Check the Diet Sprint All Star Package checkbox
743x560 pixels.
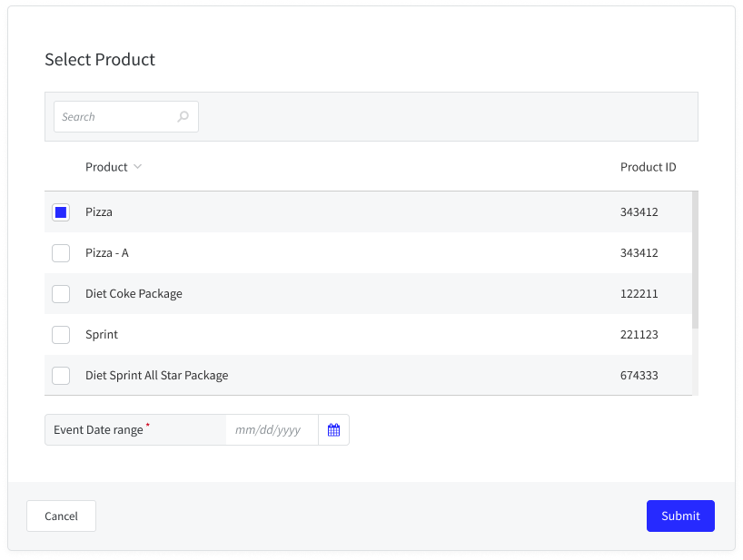(x=61, y=375)
